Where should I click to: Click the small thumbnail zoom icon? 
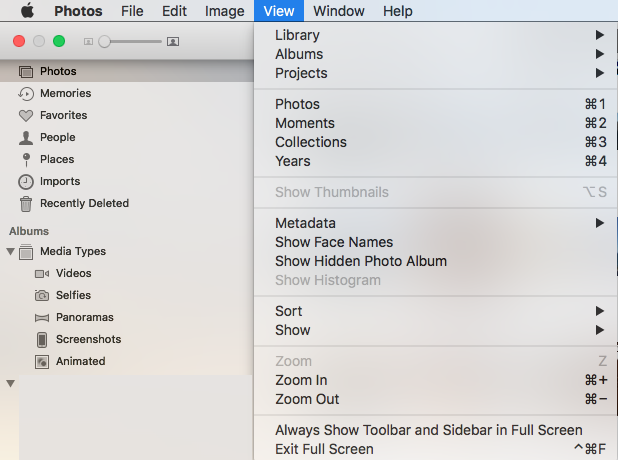click(x=88, y=41)
